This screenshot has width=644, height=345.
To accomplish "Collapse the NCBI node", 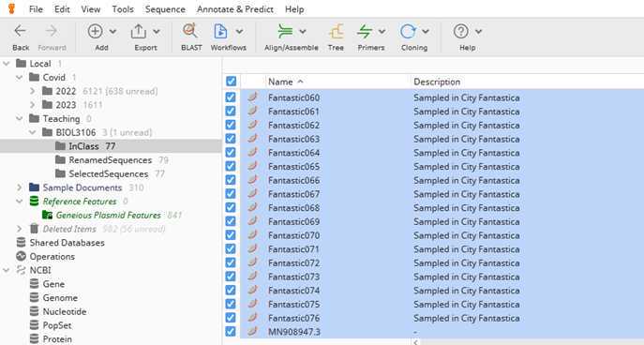I will pyautogui.click(x=7, y=270).
